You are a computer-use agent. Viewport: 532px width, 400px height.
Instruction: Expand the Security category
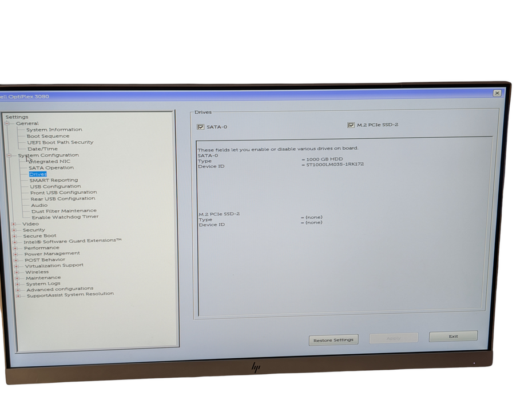click(14, 230)
